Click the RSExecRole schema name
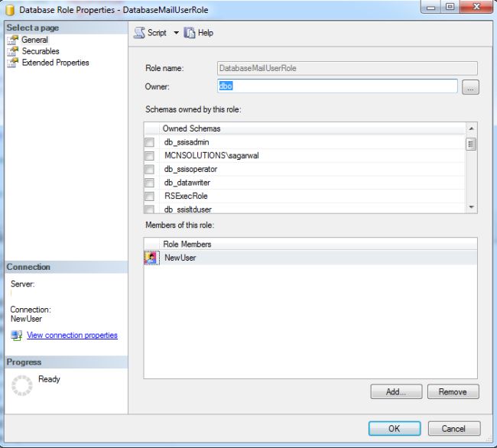 (186, 196)
